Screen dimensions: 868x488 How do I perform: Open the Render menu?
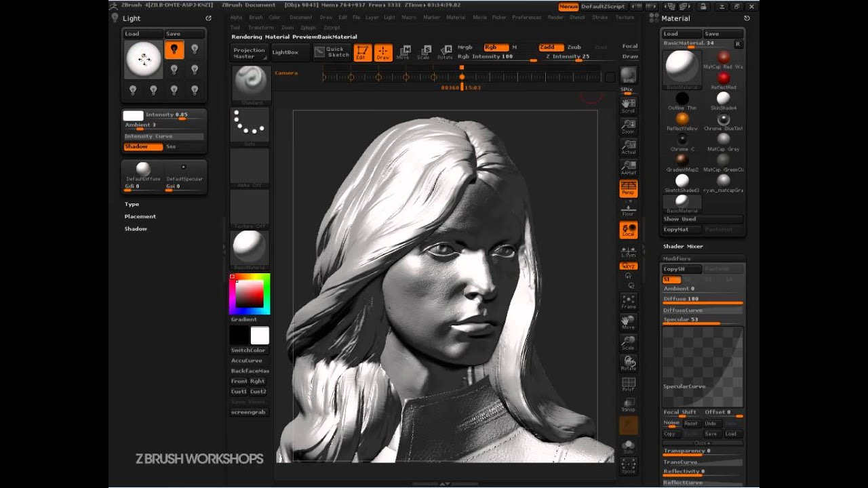(555, 18)
